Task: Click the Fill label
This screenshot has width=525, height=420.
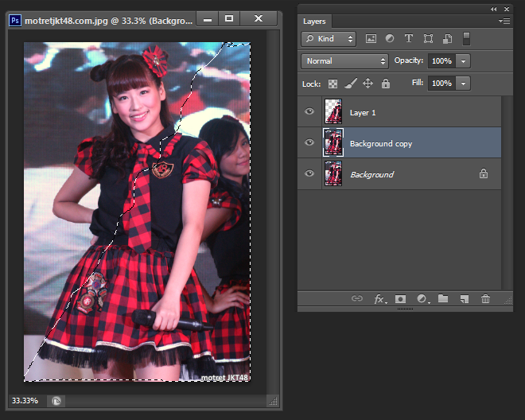Action: pyautogui.click(x=418, y=83)
